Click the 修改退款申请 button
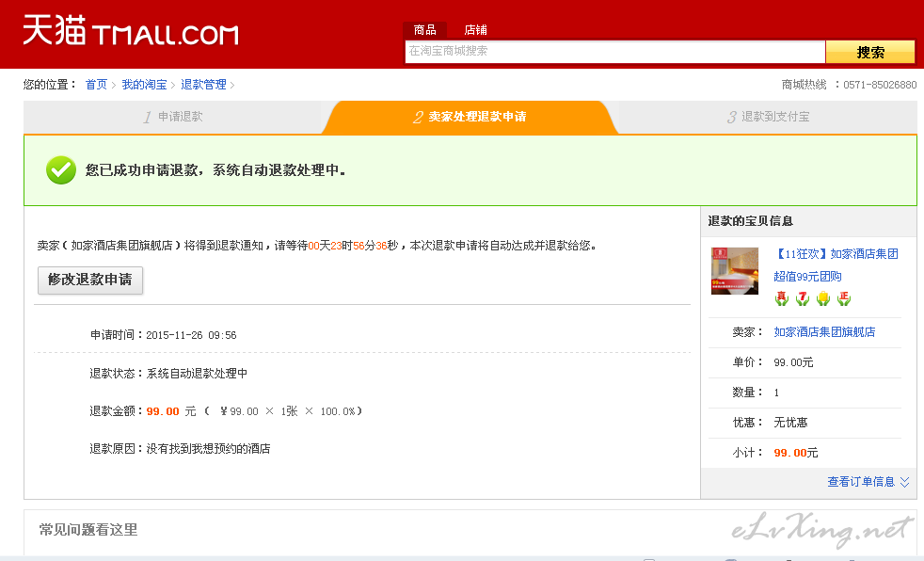This screenshot has height=561, width=924. [x=90, y=280]
